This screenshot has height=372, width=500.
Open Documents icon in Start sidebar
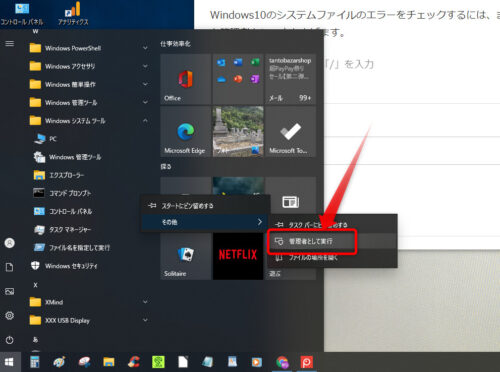pyautogui.click(x=10, y=267)
